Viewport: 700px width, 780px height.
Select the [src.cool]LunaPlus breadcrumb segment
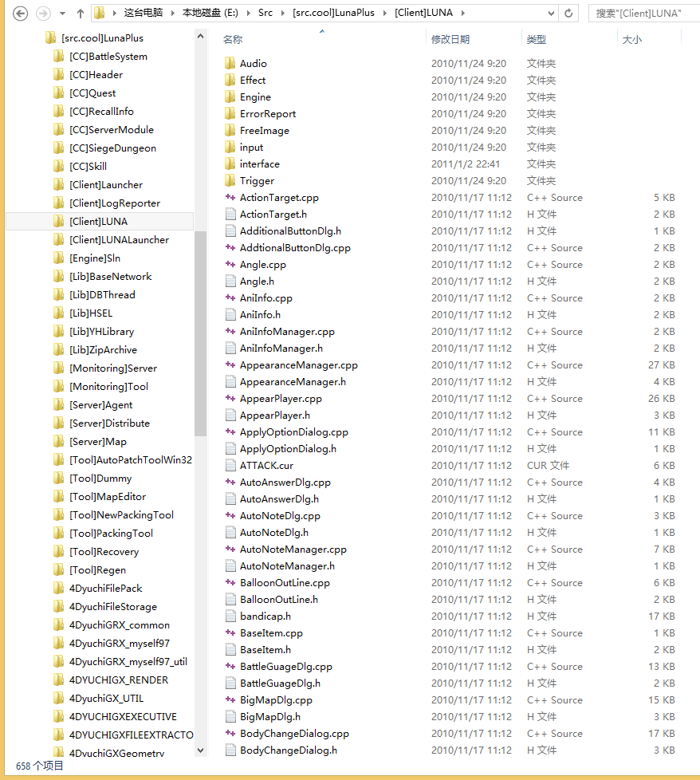tap(333, 13)
